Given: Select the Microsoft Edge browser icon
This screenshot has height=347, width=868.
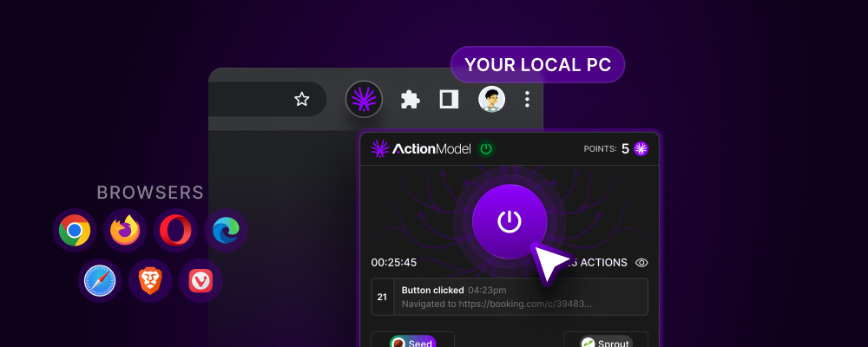Looking at the screenshot, I should pyautogui.click(x=226, y=230).
